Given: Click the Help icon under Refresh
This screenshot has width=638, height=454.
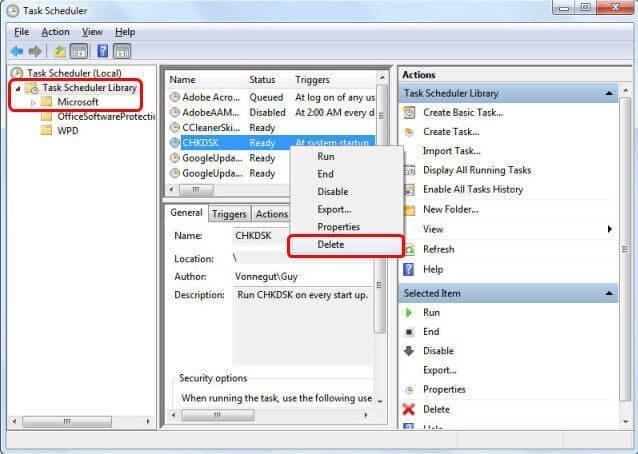Looking at the screenshot, I should [408, 269].
